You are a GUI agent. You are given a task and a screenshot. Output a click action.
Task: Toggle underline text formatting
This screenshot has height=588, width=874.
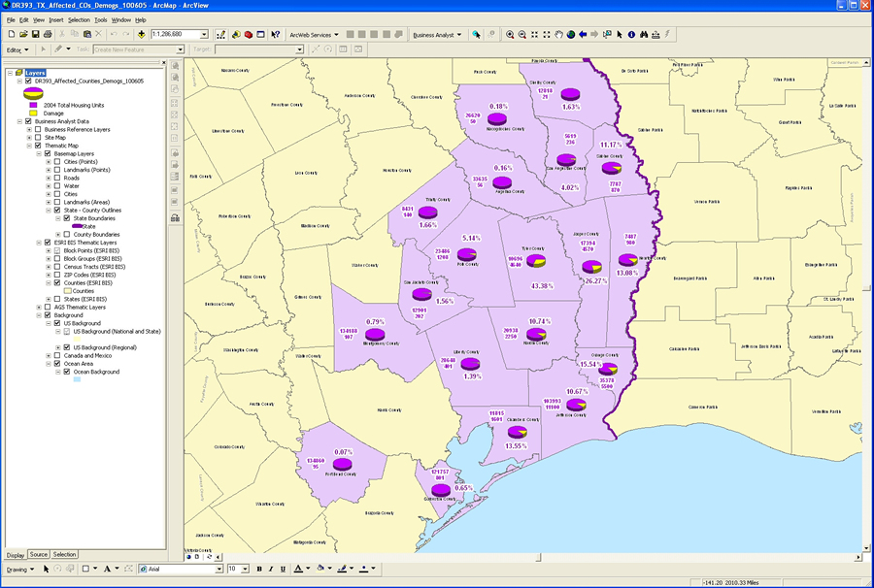pyautogui.click(x=284, y=569)
